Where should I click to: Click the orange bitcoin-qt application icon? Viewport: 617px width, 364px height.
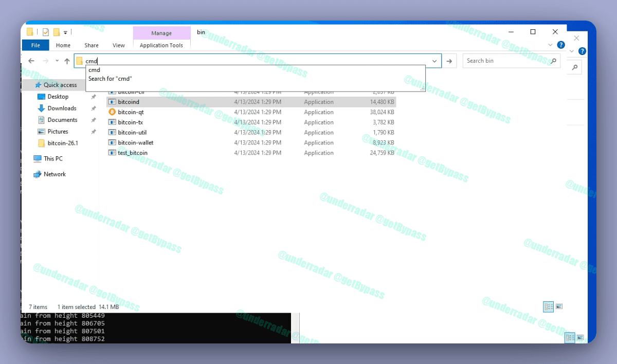(x=112, y=112)
